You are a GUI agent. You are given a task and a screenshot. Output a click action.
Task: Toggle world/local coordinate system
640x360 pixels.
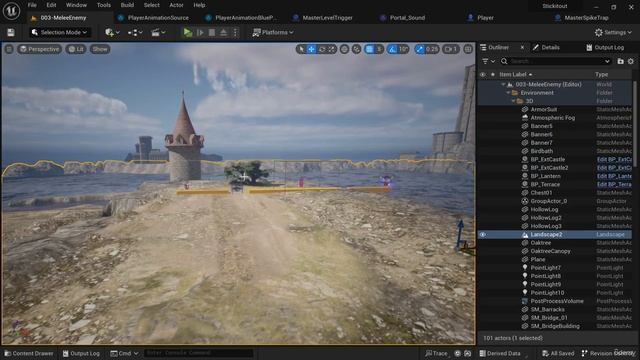[344, 49]
